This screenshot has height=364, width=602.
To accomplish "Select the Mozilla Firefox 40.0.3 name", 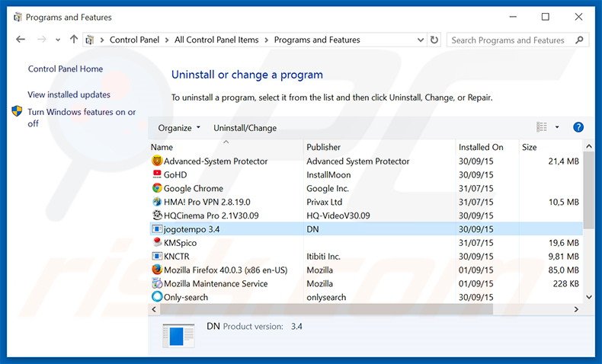I will (226, 270).
